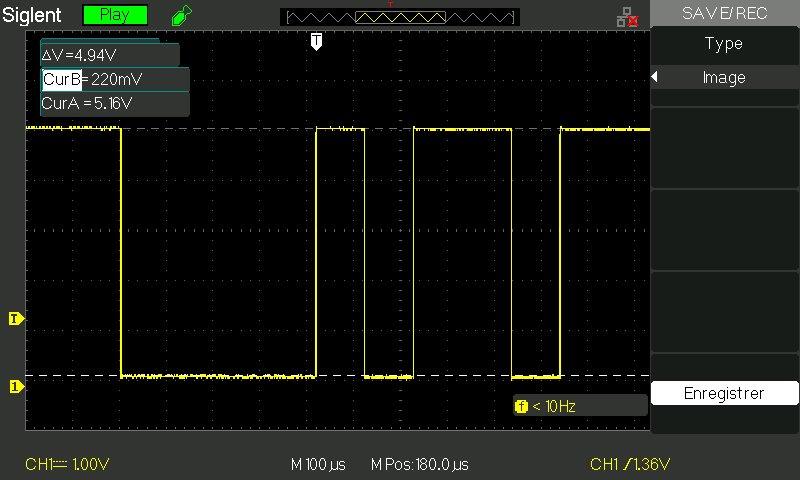Click the CH1 DC coupling scale readout 1.00V
This screenshot has height=480, width=800.
(x=67, y=465)
